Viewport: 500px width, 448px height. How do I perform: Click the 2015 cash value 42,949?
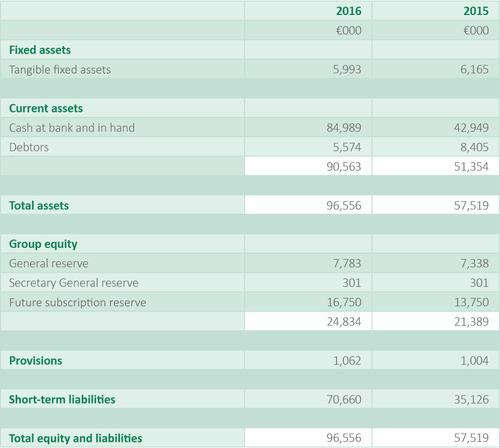coord(472,128)
